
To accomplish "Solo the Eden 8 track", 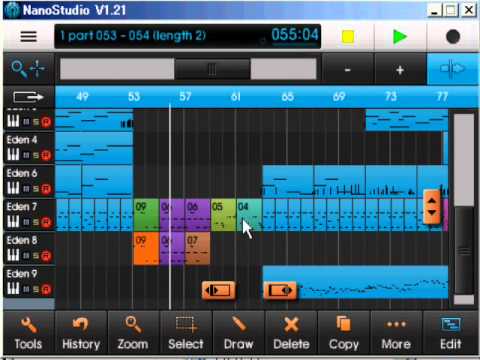I will [36, 256].
